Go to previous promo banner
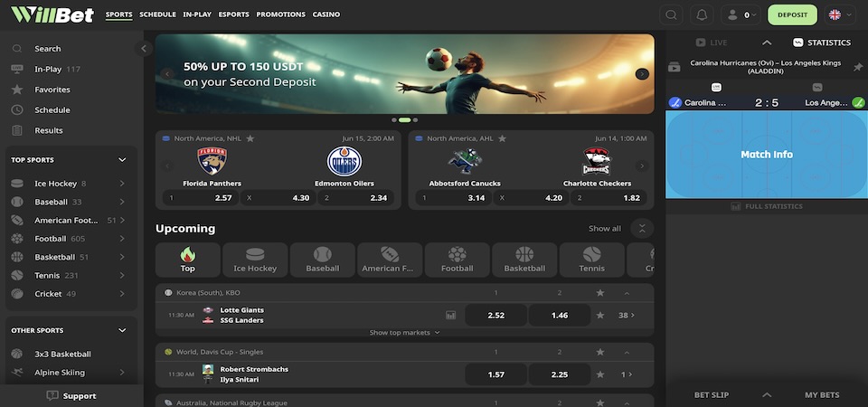This screenshot has height=407, width=868. tap(167, 73)
